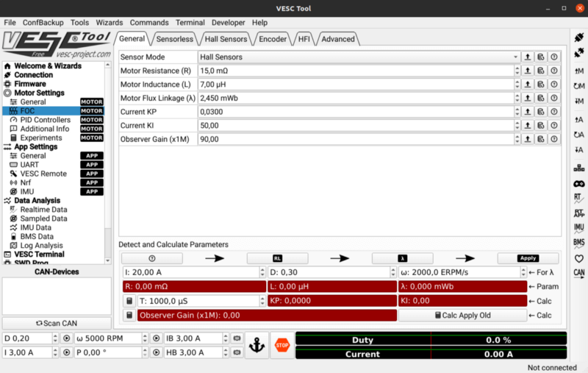Click help icon for Current KP row
Viewport: 588px width, 373px height.
(554, 112)
